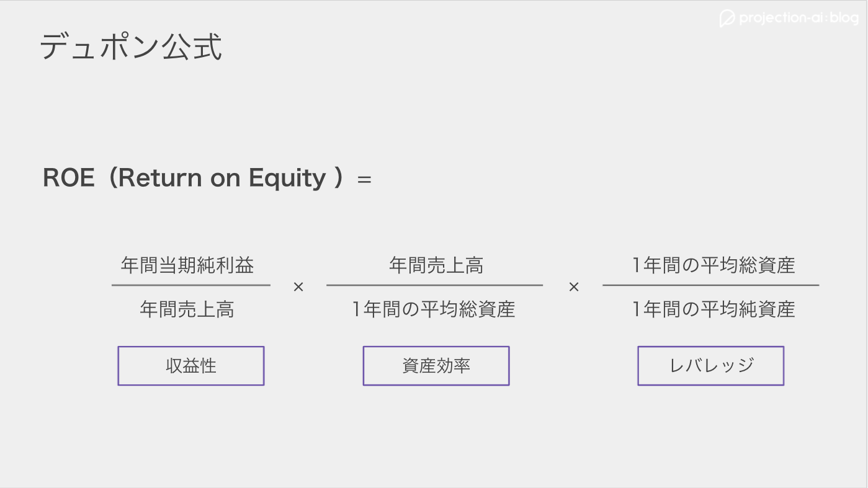Click the 1年間の平均純資産 denominator text
The image size is (868, 488).
[x=714, y=309]
